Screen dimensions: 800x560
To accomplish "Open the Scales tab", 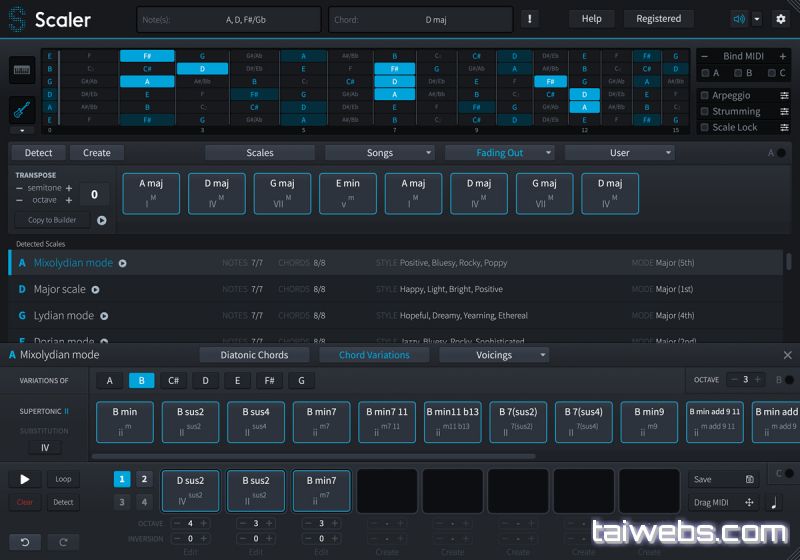I will (260, 152).
